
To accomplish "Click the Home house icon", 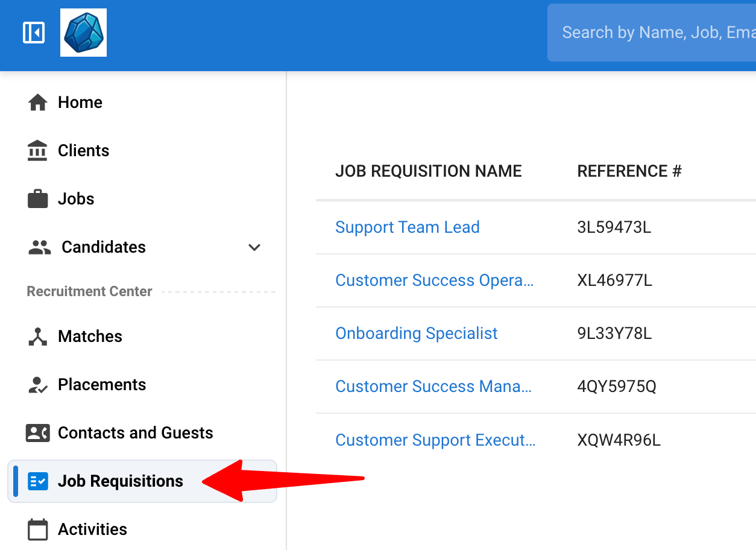I will pyautogui.click(x=37, y=103).
